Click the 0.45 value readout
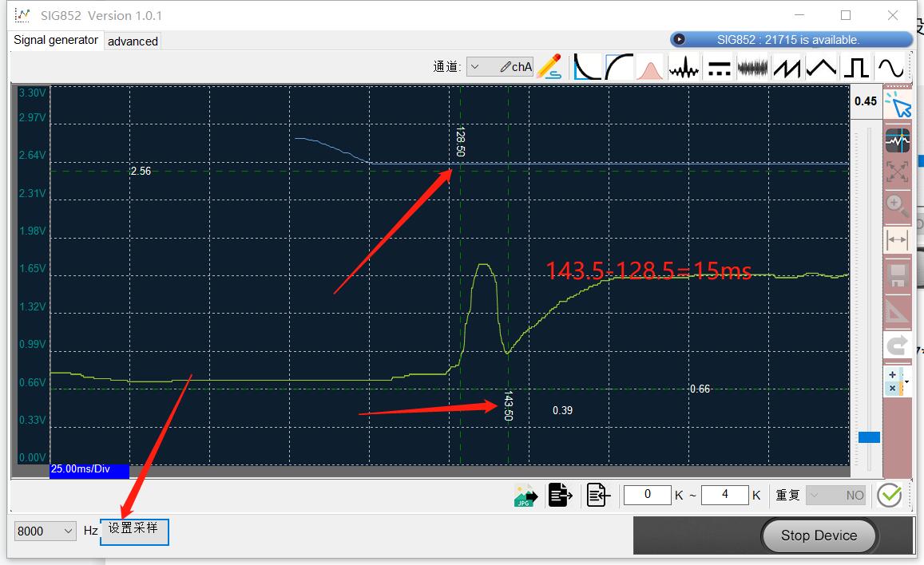The height and width of the screenshot is (565, 924). [x=866, y=101]
